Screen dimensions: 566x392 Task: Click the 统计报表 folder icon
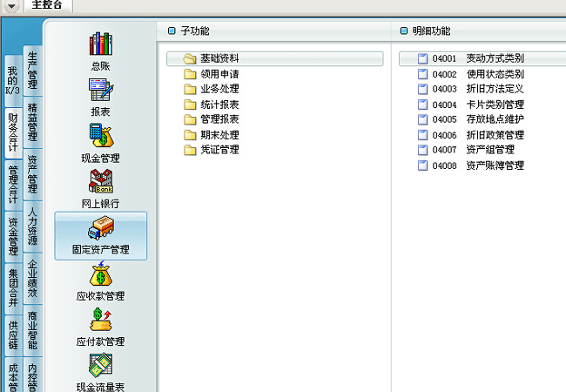(x=190, y=105)
